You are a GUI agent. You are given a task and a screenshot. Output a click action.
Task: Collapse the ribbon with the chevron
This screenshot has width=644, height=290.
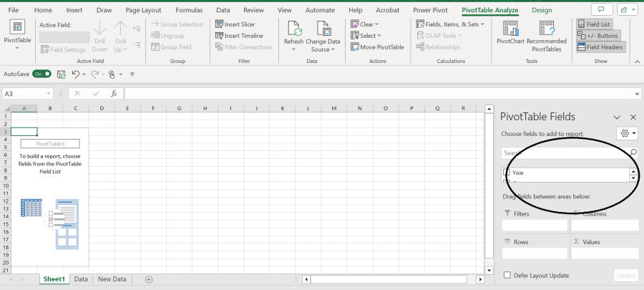point(638,62)
